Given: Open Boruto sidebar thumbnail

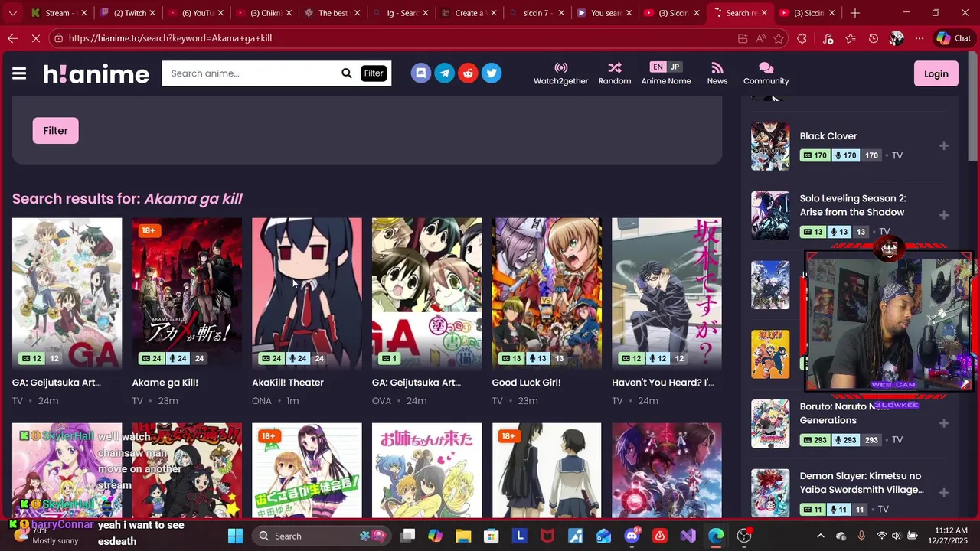Looking at the screenshot, I should point(770,423).
